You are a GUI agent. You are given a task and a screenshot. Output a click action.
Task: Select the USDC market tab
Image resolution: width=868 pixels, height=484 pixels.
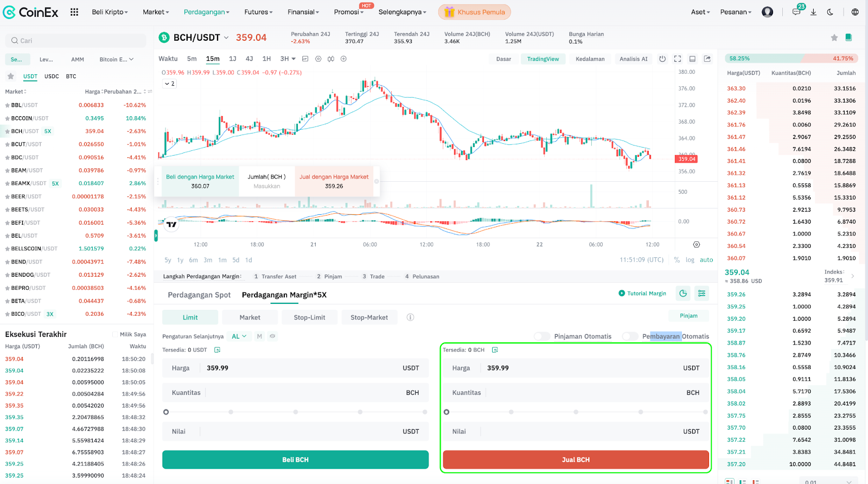[52, 77]
